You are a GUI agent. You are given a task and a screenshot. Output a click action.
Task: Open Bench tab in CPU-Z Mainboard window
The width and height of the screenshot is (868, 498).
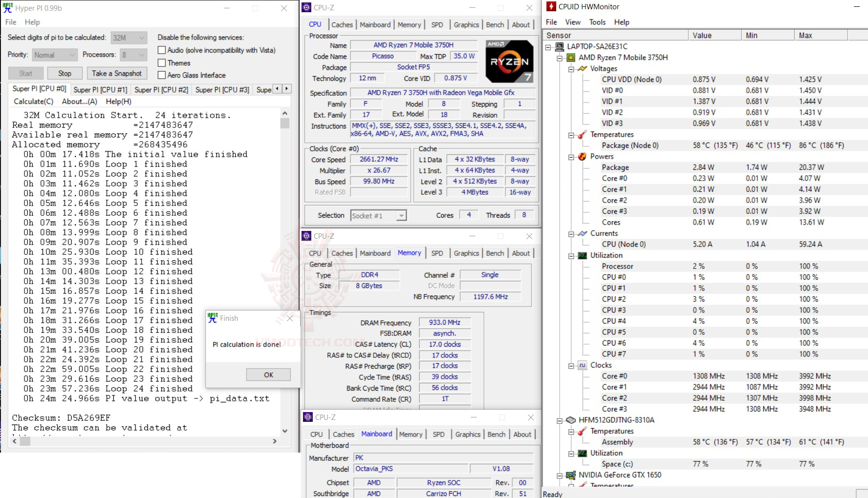pos(497,434)
